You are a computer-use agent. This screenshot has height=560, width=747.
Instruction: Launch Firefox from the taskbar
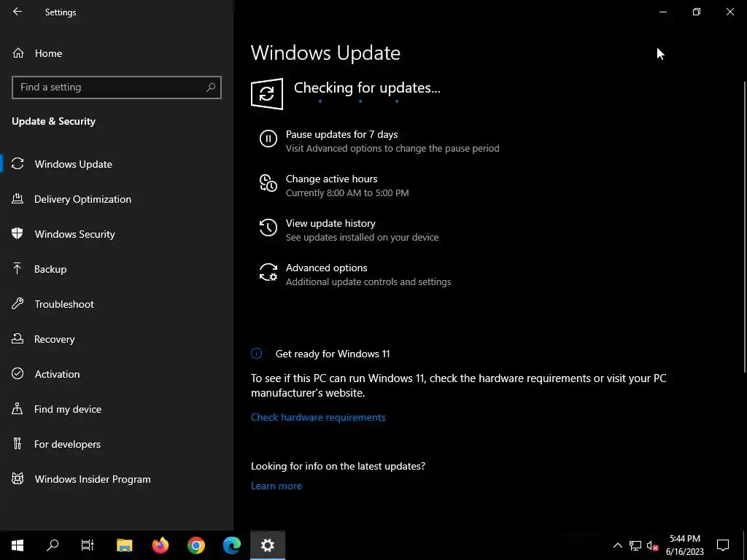click(x=160, y=545)
